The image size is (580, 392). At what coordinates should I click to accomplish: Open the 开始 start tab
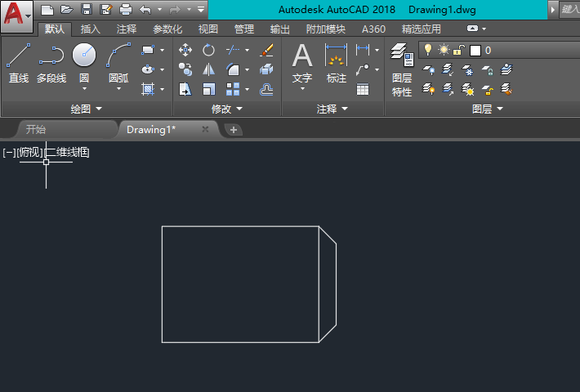36,129
